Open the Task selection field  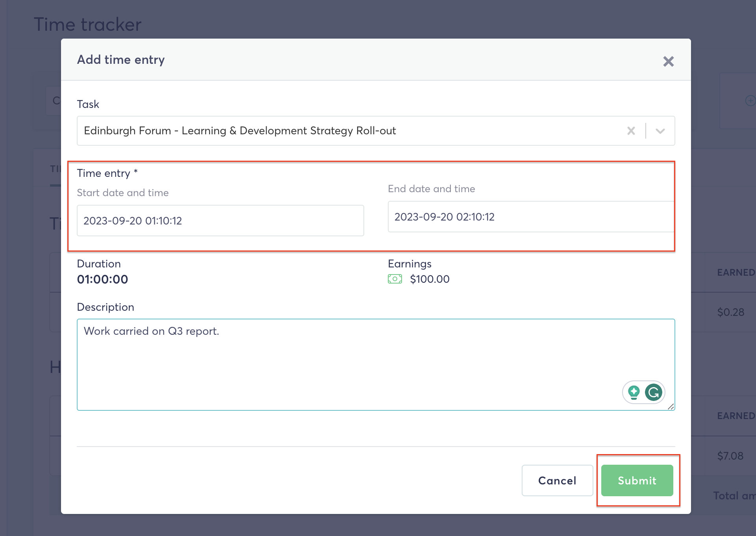point(376,131)
